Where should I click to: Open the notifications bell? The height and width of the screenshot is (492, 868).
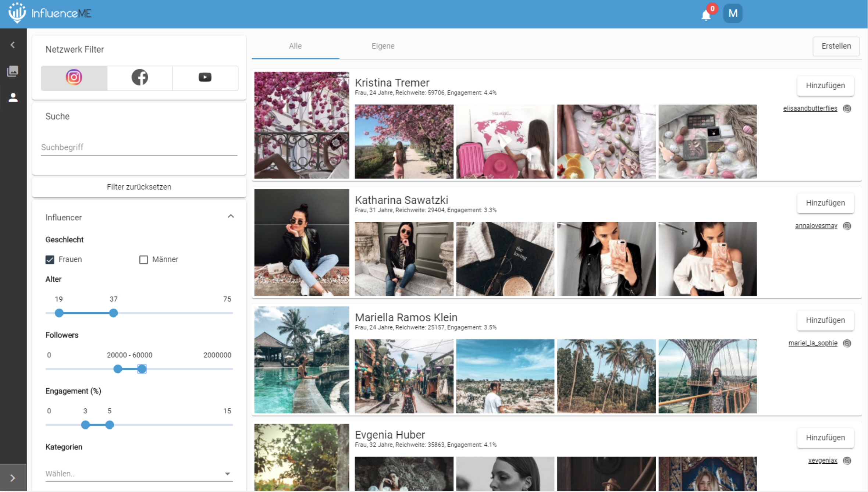coord(705,15)
